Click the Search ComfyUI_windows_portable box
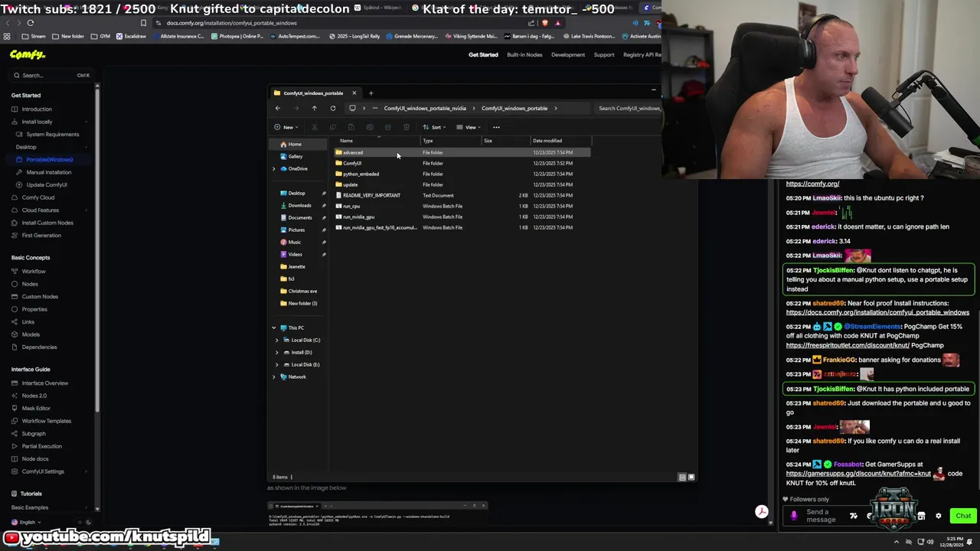980x551 pixels. pos(629,108)
